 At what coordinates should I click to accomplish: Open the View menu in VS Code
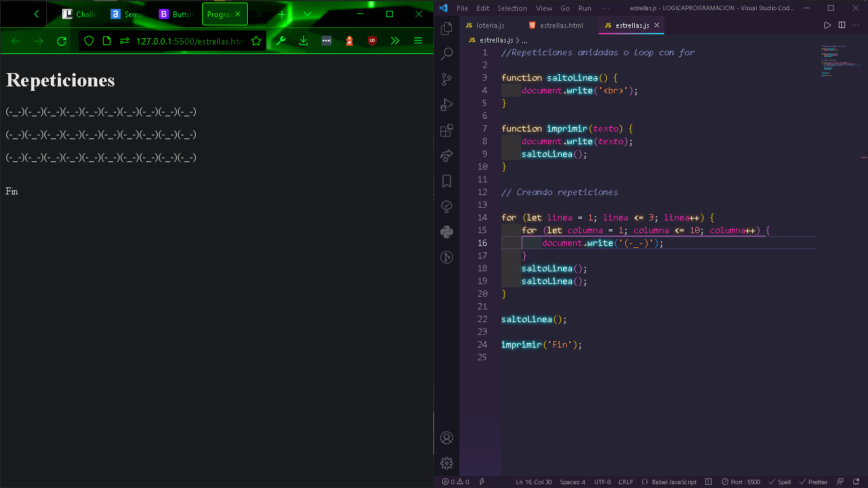(544, 8)
